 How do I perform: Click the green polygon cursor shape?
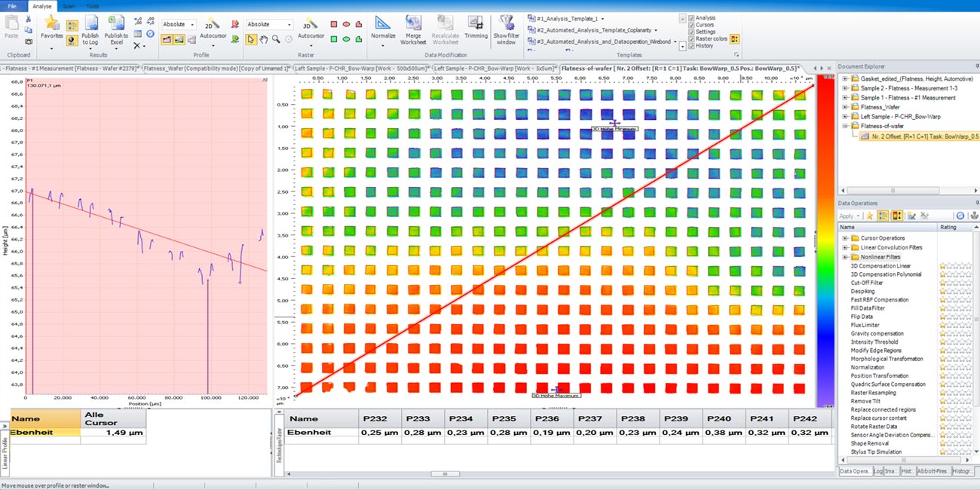[359, 39]
